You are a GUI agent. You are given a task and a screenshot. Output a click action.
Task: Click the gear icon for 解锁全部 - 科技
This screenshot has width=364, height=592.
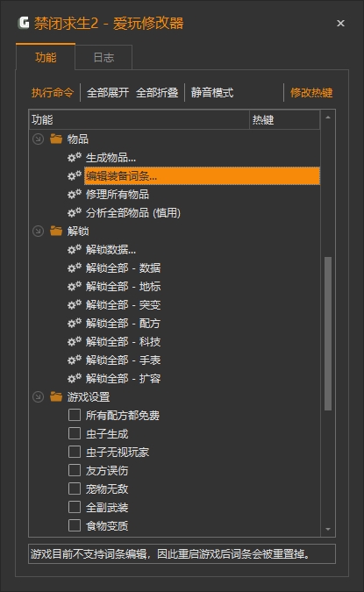click(x=75, y=341)
